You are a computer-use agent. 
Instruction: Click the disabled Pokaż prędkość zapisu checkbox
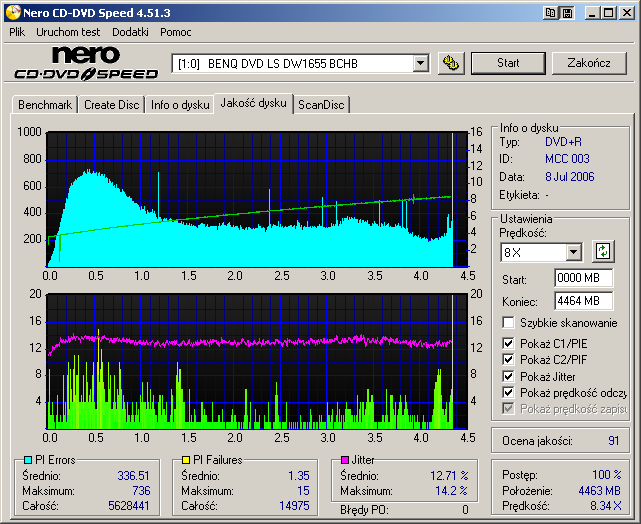pos(508,408)
